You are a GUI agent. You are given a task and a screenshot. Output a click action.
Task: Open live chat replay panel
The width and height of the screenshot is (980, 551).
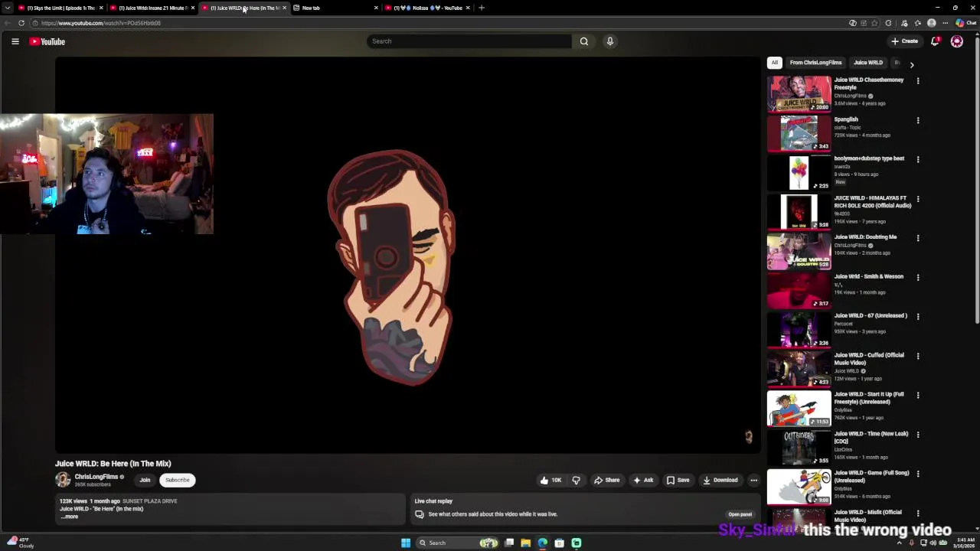(x=740, y=514)
